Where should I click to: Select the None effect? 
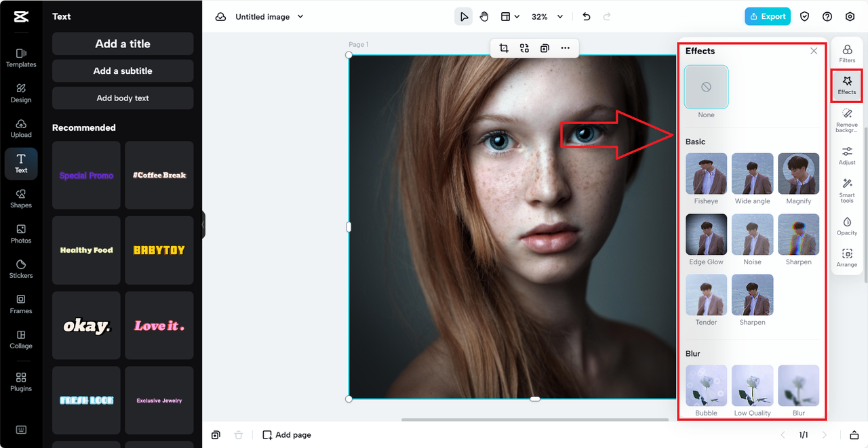707,87
